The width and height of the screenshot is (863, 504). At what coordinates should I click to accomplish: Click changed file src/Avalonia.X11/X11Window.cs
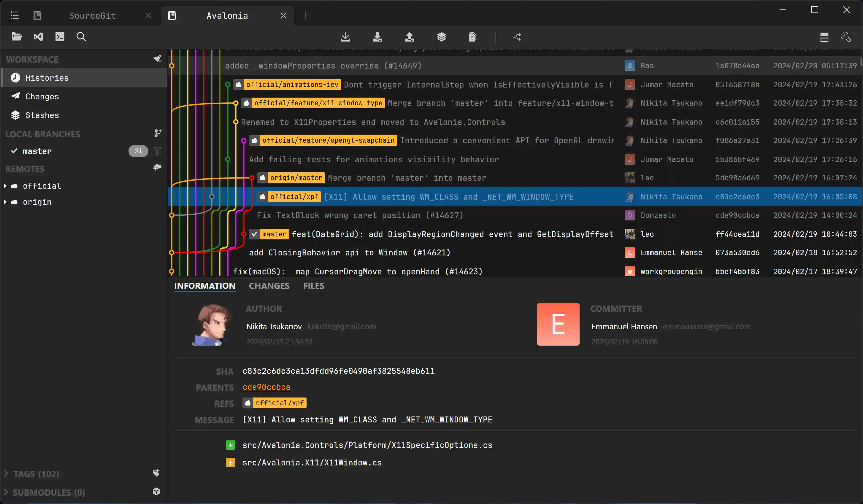pyautogui.click(x=312, y=462)
